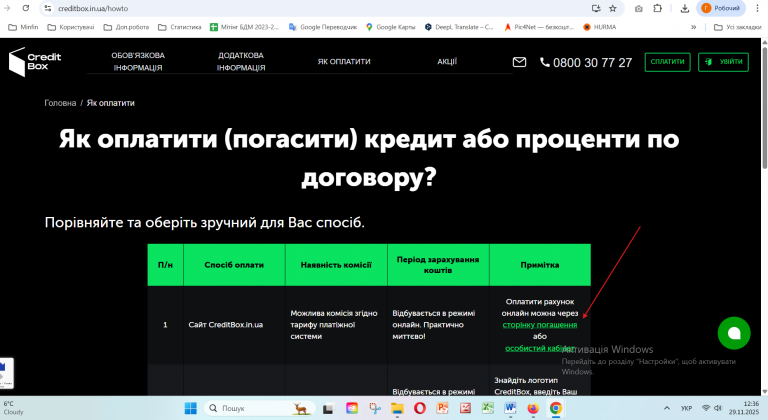Click the taskbar Пошук search box
Image resolution: width=768 pixels, height=420 pixels.
[259, 408]
